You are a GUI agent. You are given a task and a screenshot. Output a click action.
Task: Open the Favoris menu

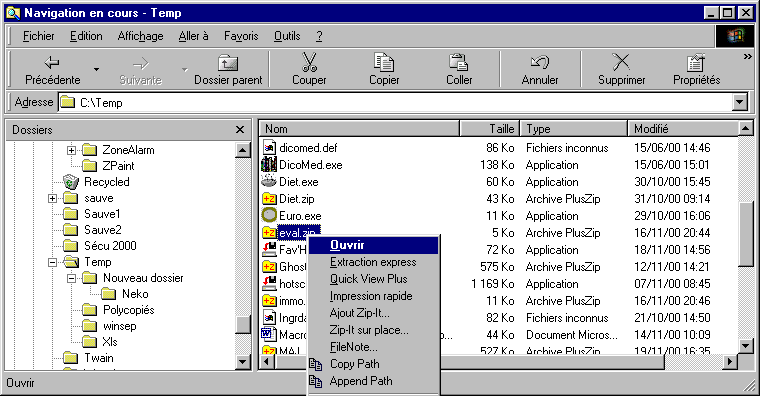[x=241, y=36]
